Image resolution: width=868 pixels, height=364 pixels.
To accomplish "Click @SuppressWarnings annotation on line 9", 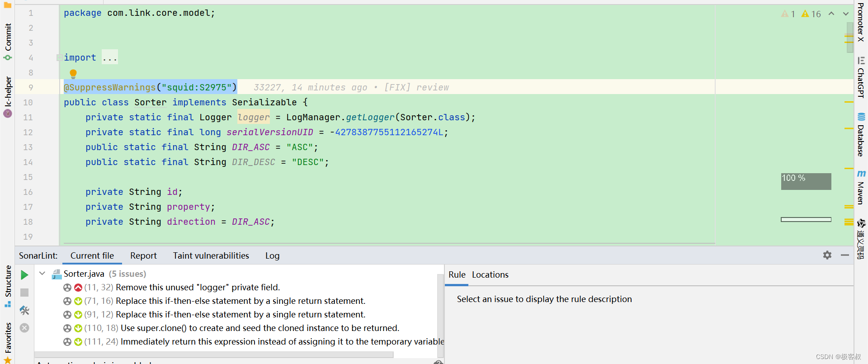I will (x=151, y=87).
